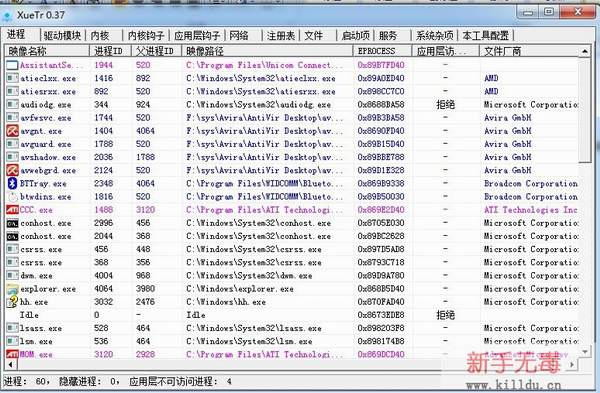
Task: Open the 驱动模块 tab
Action: (x=62, y=36)
